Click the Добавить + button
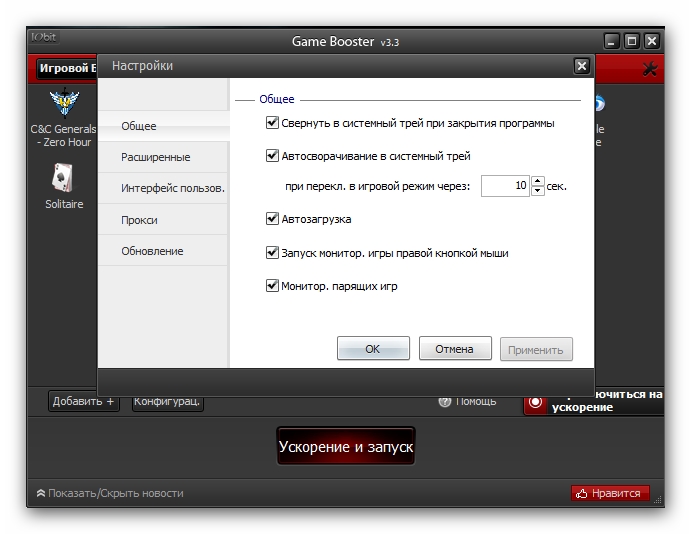This screenshot has height=534, width=691. pos(83,401)
